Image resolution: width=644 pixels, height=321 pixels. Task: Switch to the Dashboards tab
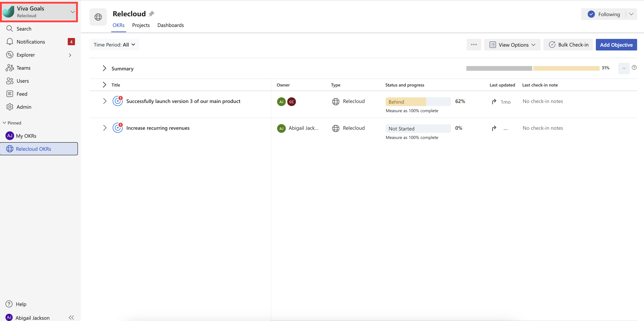[x=170, y=25]
